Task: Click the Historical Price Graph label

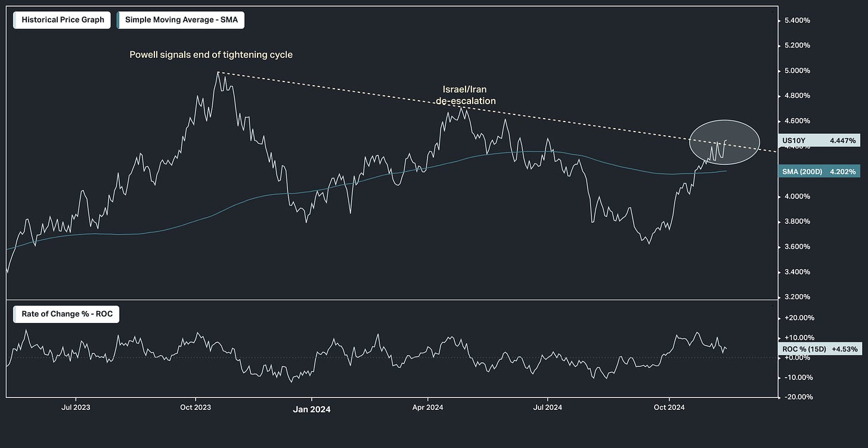Action: (63, 20)
